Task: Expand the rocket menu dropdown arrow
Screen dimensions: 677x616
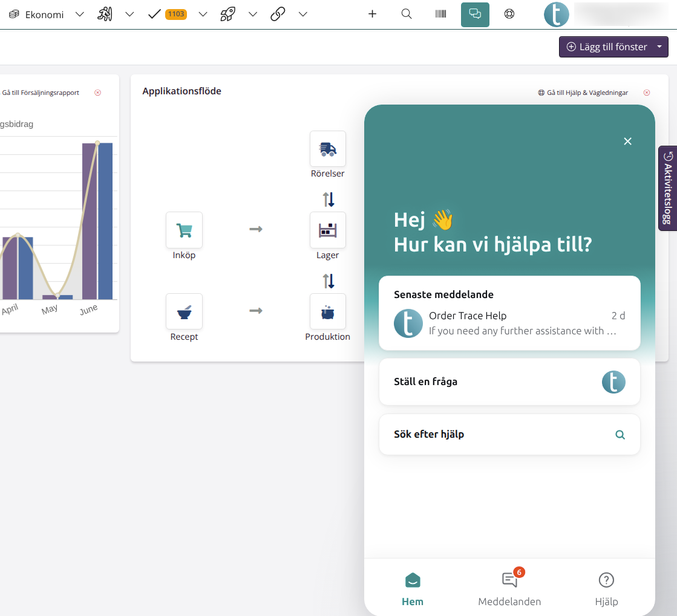Action: click(x=253, y=15)
